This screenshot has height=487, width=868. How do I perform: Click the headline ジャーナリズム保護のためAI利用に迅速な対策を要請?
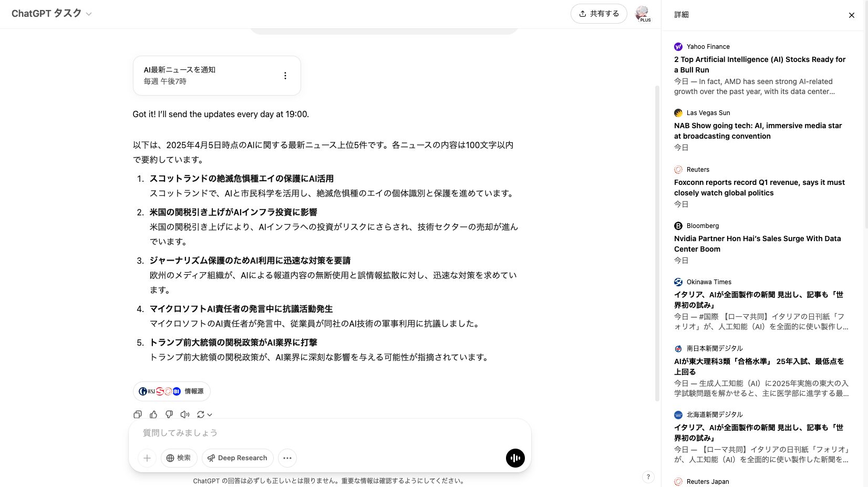(x=250, y=261)
